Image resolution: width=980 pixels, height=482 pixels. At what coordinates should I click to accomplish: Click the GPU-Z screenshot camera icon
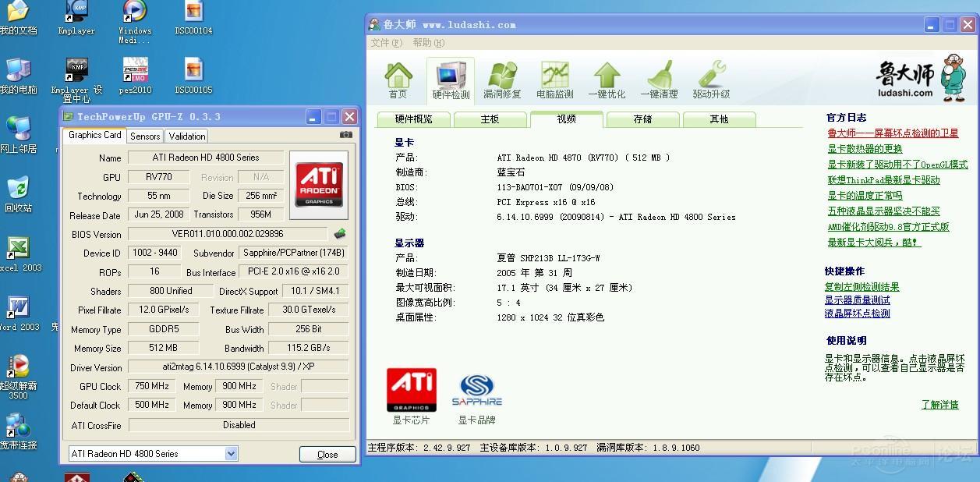coord(346,135)
